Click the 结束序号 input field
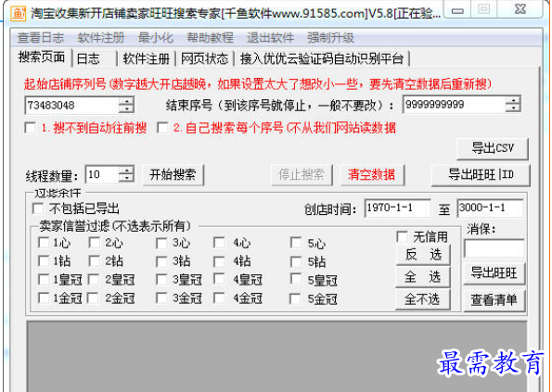The height and width of the screenshot is (392, 552). [454, 105]
